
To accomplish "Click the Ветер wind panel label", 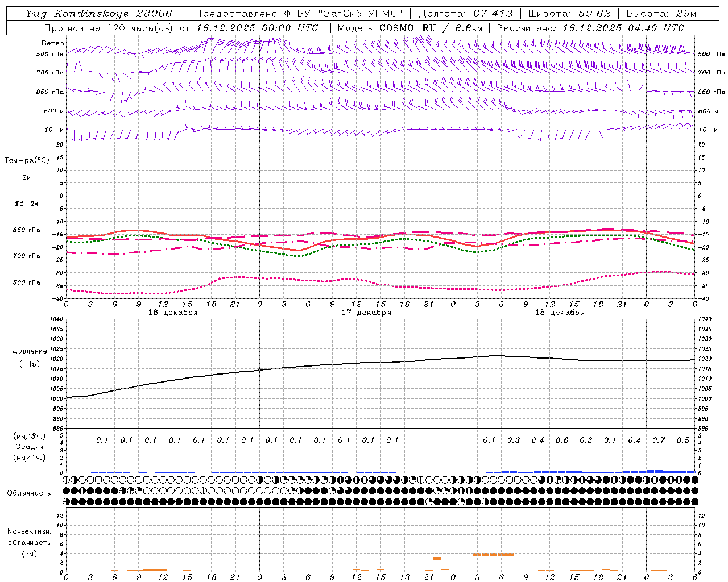I will click(x=53, y=43).
